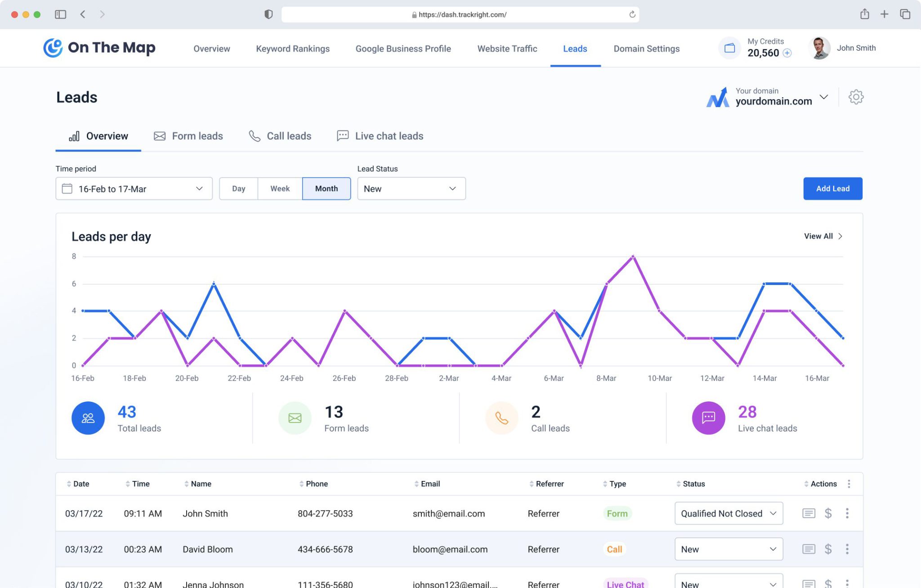Toggle the Day view button

(x=238, y=189)
